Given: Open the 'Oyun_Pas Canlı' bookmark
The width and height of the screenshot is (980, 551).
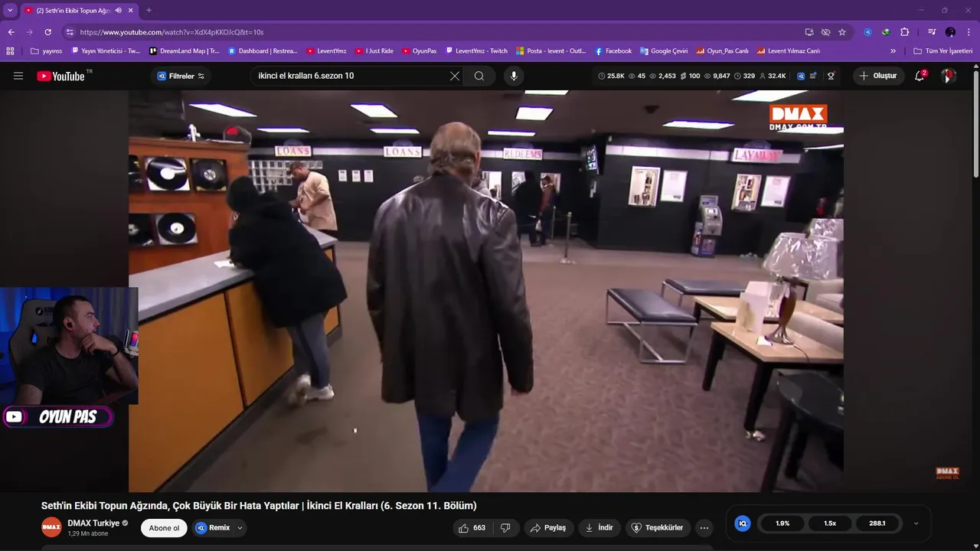Looking at the screenshot, I should click(723, 51).
